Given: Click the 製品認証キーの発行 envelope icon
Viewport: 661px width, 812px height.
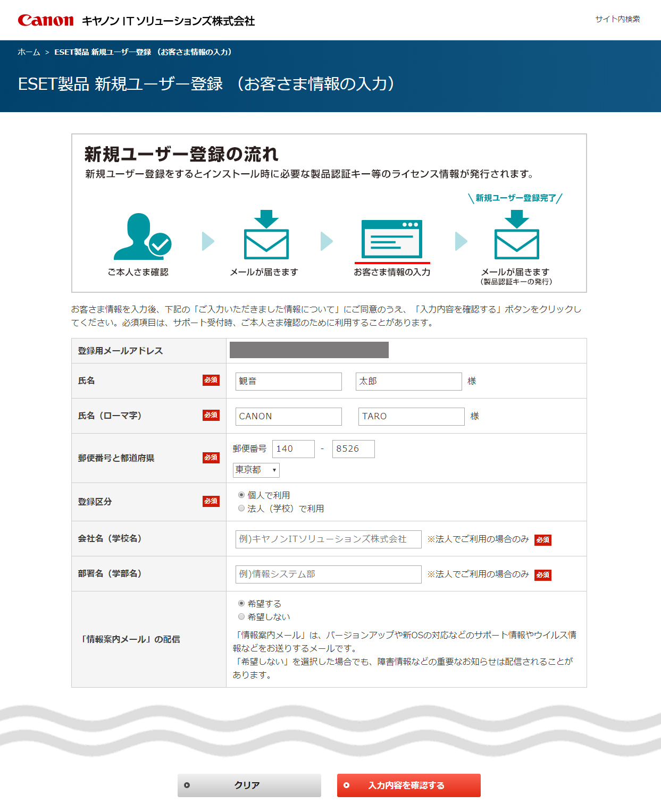Looking at the screenshot, I should coord(517,235).
